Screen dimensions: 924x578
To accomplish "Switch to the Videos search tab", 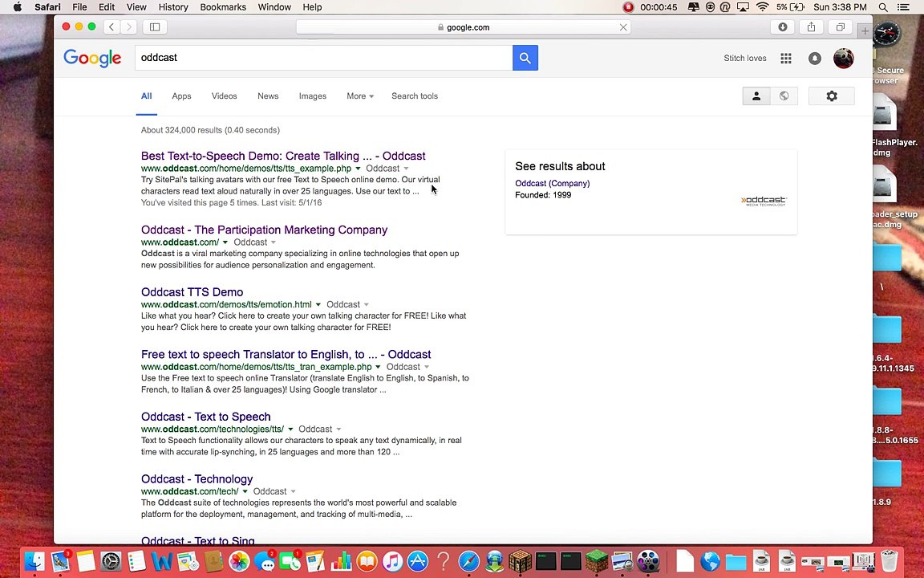I will (x=224, y=96).
